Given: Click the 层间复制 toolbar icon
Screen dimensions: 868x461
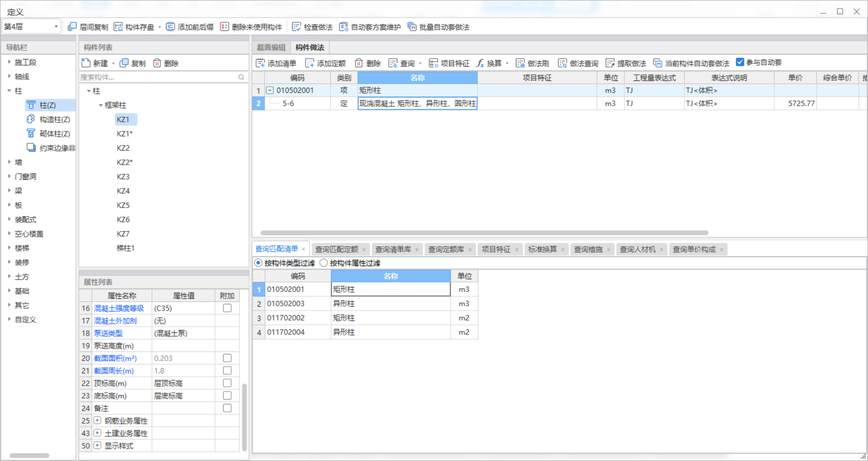Looking at the screenshot, I should pos(72,27).
